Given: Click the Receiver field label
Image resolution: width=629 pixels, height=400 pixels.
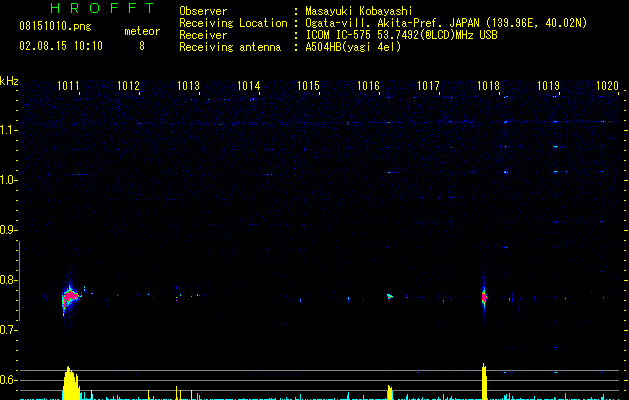Looking at the screenshot, I should (203, 35).
